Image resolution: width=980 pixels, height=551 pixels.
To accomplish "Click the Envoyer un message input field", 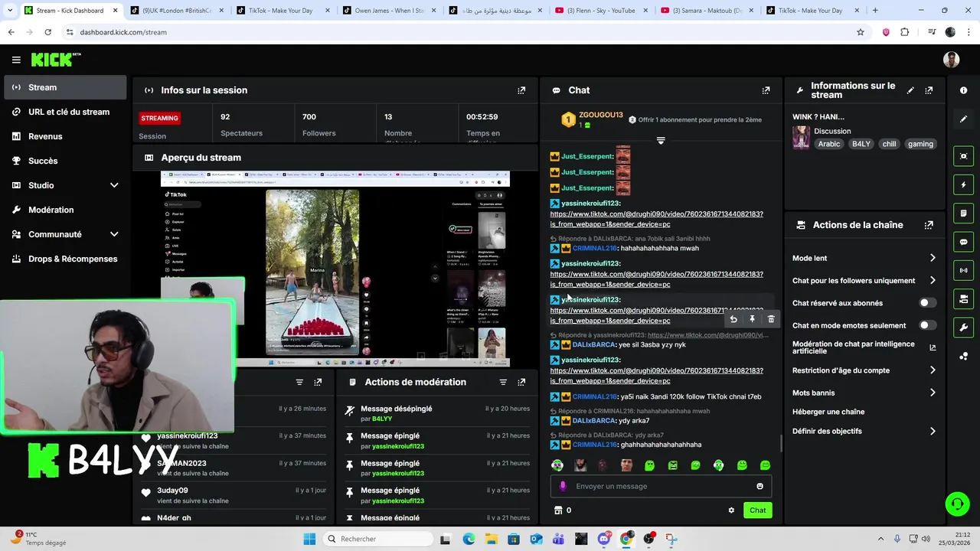I will (661, 486).
